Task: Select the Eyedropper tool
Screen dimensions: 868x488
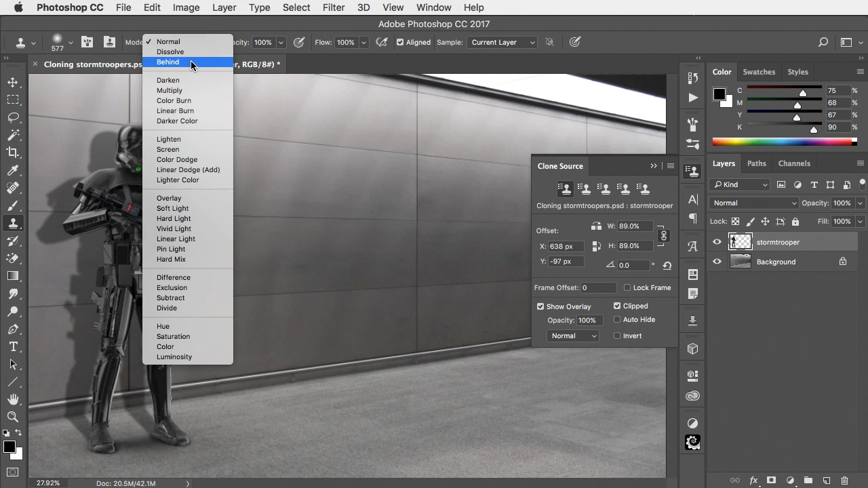Action: 13,170
